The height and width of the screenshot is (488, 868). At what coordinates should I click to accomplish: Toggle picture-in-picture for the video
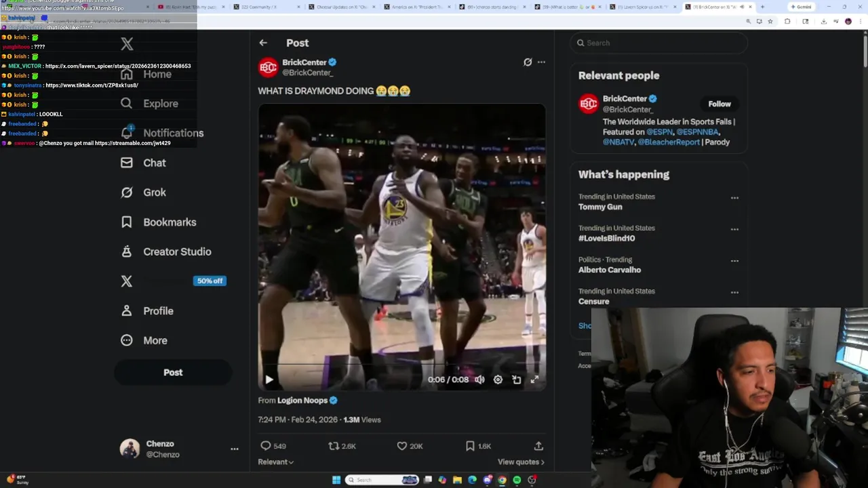coord(516,380)
